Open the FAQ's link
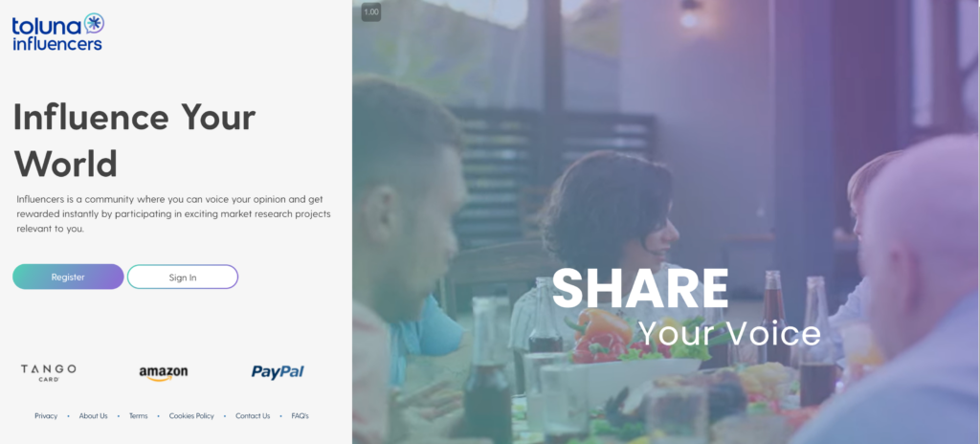The image size is (980, 444). (x=300, y=416)
